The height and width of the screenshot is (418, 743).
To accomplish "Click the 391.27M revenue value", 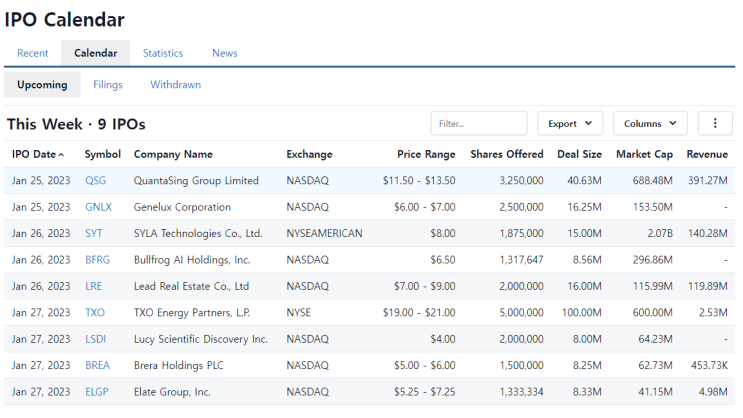I will (707, 181).
